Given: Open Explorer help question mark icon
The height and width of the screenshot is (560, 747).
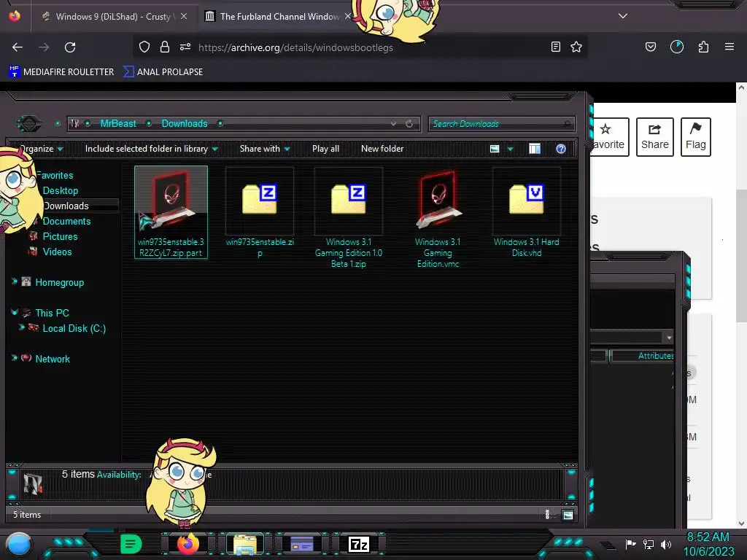Looking at the screenshot, I should coord(561,149).
